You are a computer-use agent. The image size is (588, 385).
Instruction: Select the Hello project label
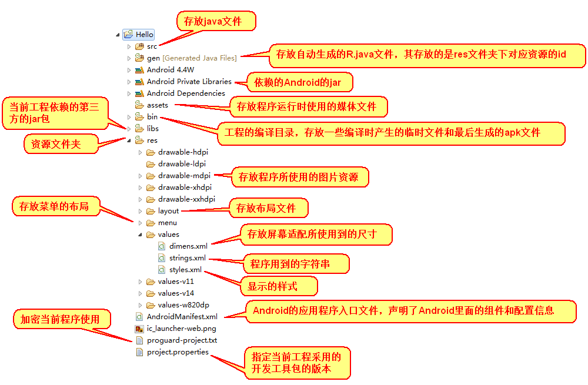click(x=145, y=35)
